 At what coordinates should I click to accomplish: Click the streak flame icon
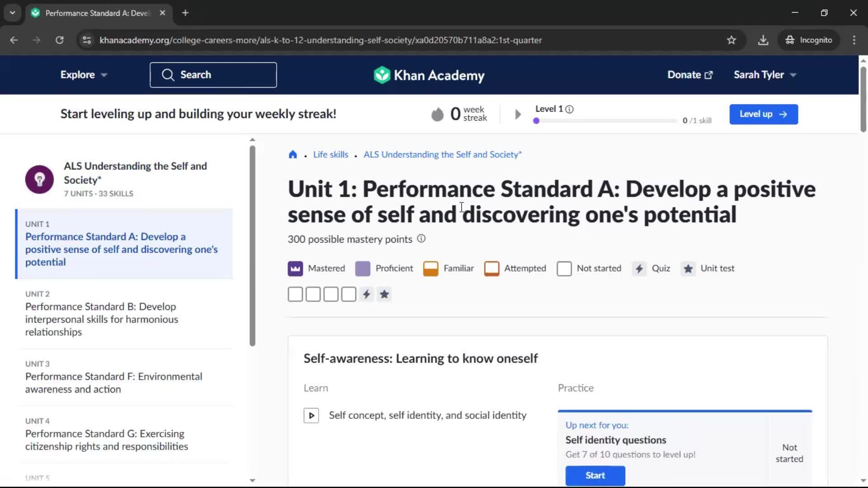click(x=437, y=114)
